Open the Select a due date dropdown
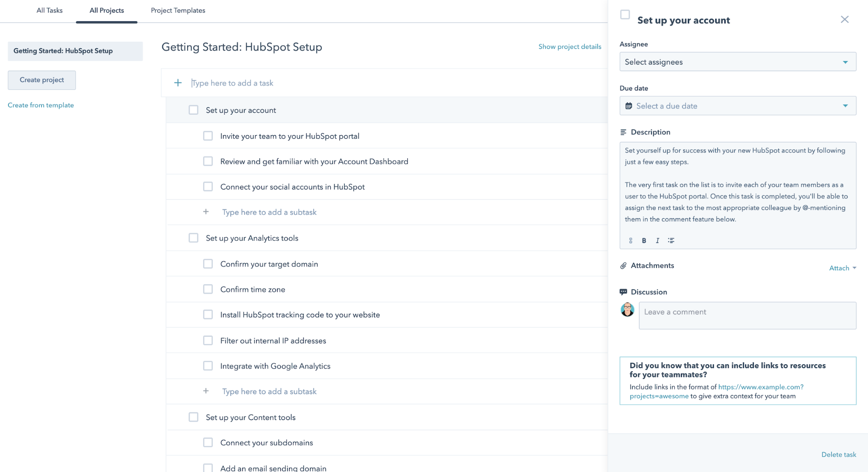Image resolution: width=868 pixels, height=472 pixels. 737,106
